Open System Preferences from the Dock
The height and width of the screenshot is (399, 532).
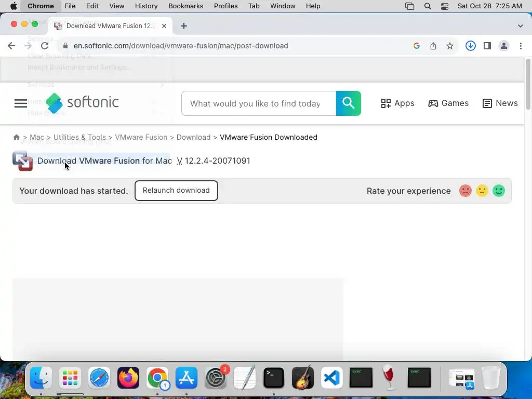(216, 378)
